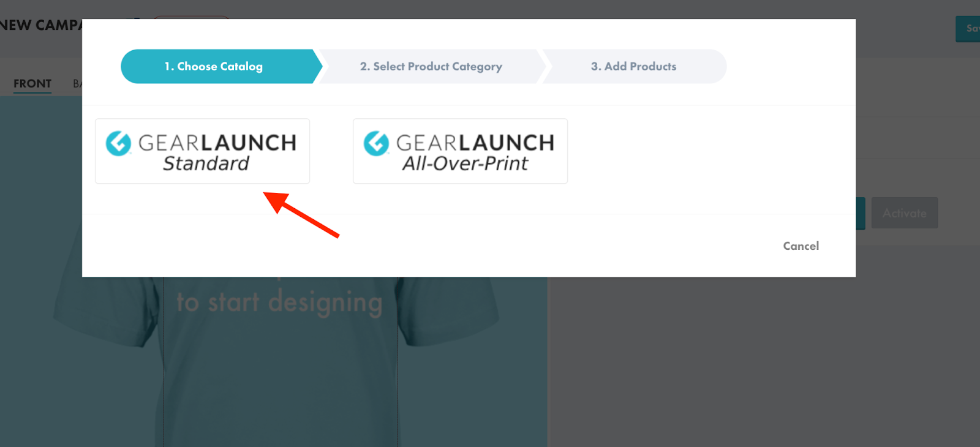Click the GEARLAUNCH wordmark above 'Standard'
The height and width of the screenshot is (447, 980).
coord(217,143)
